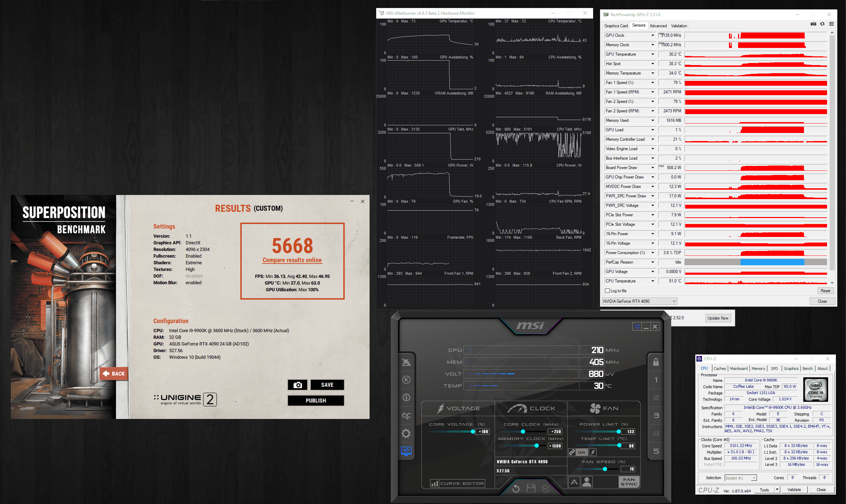The width and height of the screenshot is (846, 504).
Task: Click the Core Clock slider handle
Action: tap(523, 432)
